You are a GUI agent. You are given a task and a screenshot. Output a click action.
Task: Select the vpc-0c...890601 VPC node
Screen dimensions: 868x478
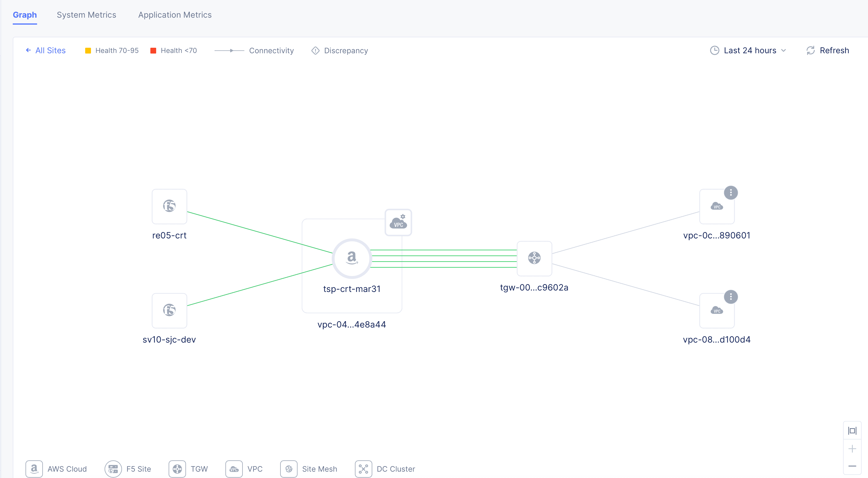[716, 207]
